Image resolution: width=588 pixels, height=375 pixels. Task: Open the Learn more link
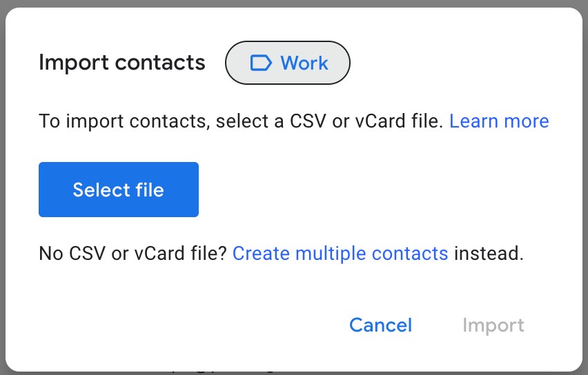[499, 121]
